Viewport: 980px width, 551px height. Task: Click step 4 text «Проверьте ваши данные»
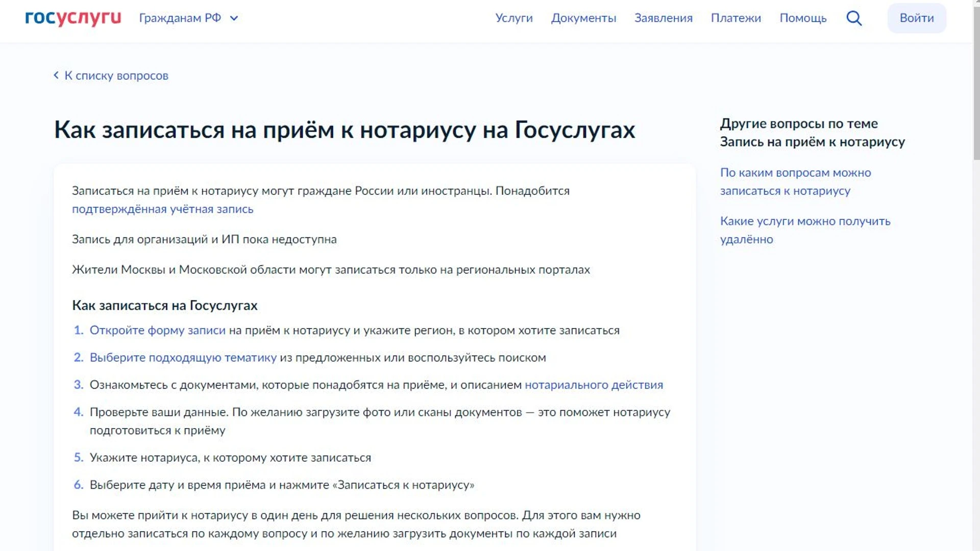pyautogui.click(x=380, y=421)
